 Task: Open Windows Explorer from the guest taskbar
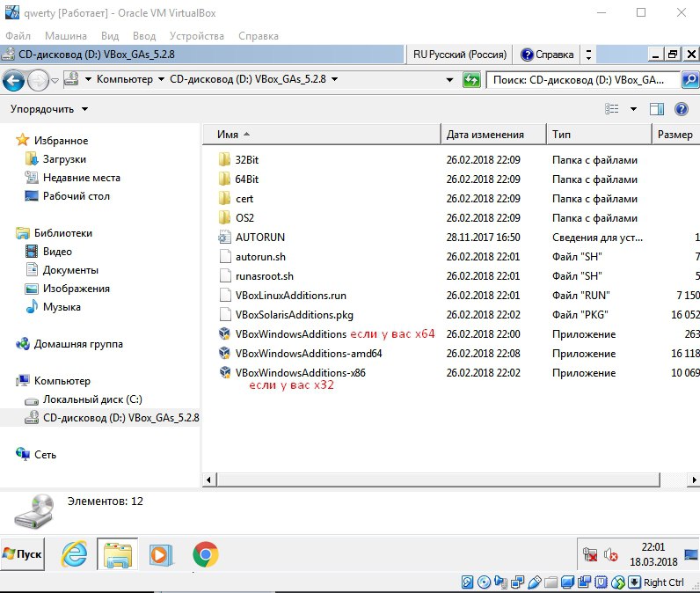point(118,554)
